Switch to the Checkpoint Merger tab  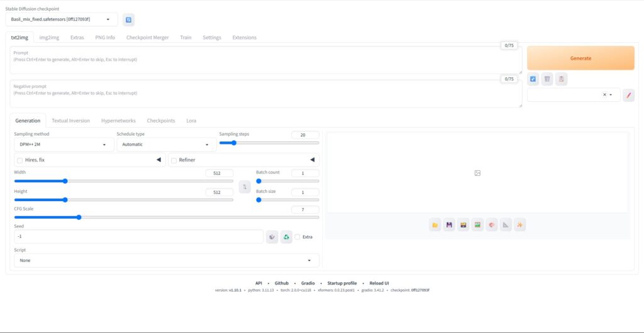coord(147,37)
